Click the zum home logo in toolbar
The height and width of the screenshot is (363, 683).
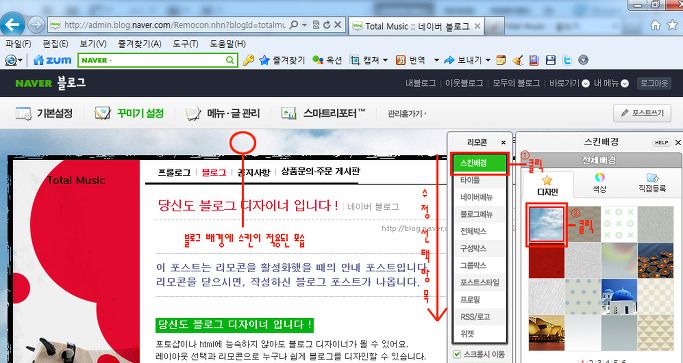click(52, 60)
